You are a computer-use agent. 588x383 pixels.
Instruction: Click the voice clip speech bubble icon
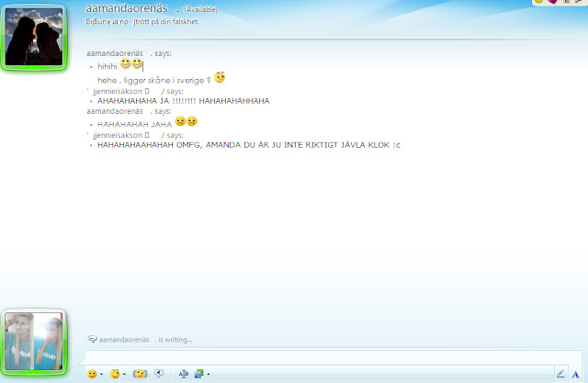coord(159,373)
